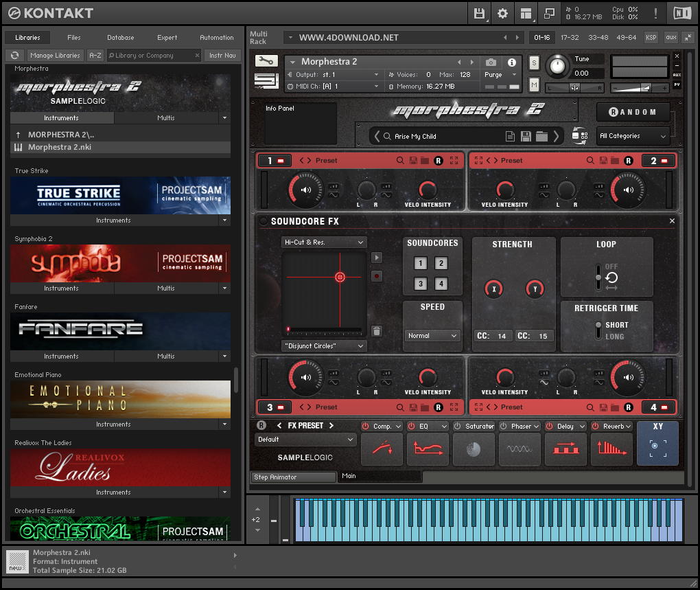Click Manage Libraries button

click(x=55, y=56)
